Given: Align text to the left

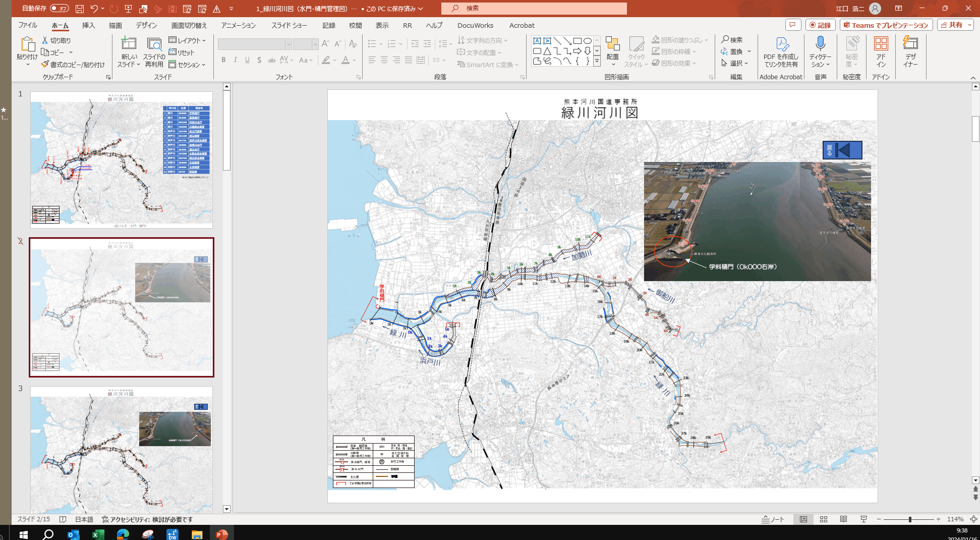Looking at the screenshot, I should (372, 60).
